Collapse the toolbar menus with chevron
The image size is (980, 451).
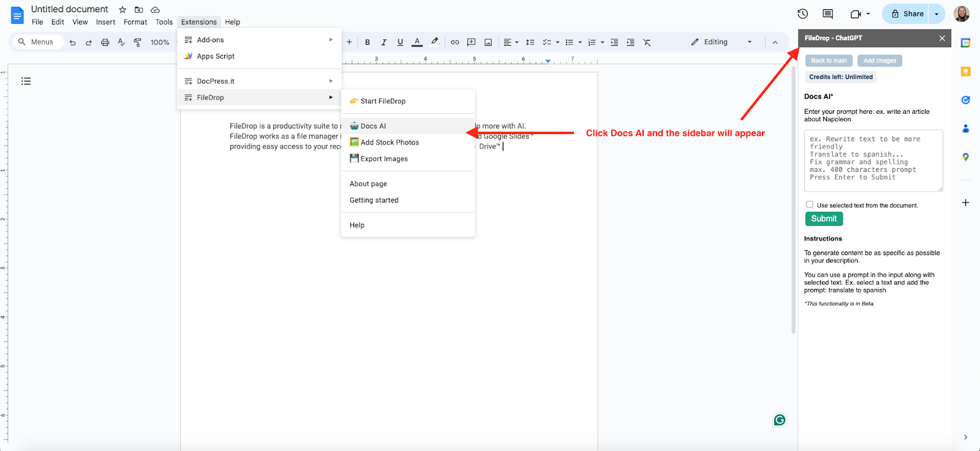[775, 42]
